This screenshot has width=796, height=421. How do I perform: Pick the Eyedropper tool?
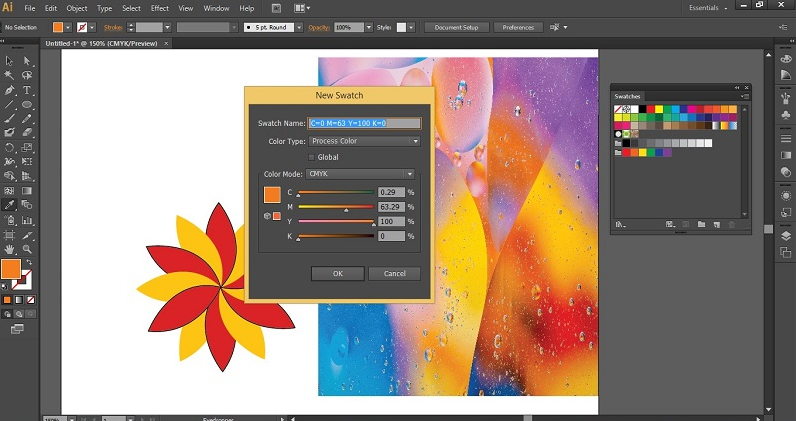(9, 204)
